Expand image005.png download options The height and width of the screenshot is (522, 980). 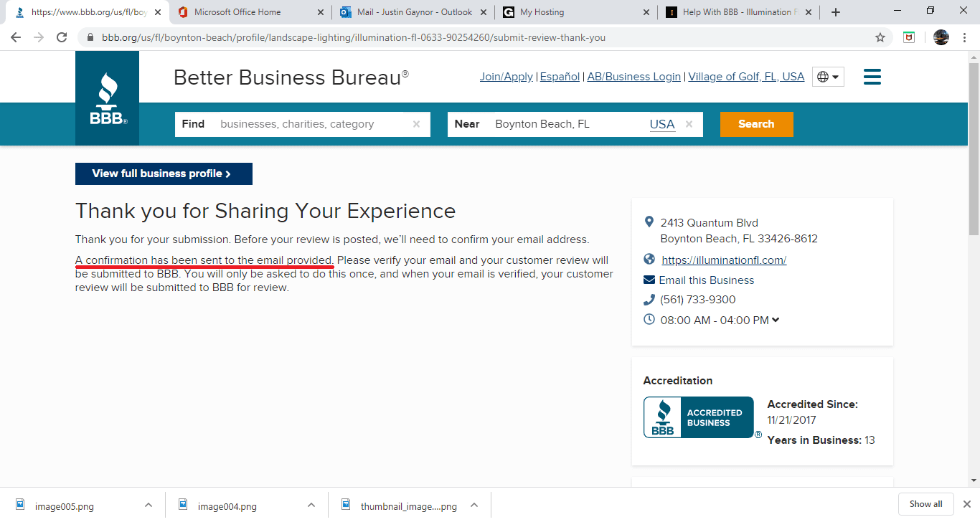(x=149, y=505)
